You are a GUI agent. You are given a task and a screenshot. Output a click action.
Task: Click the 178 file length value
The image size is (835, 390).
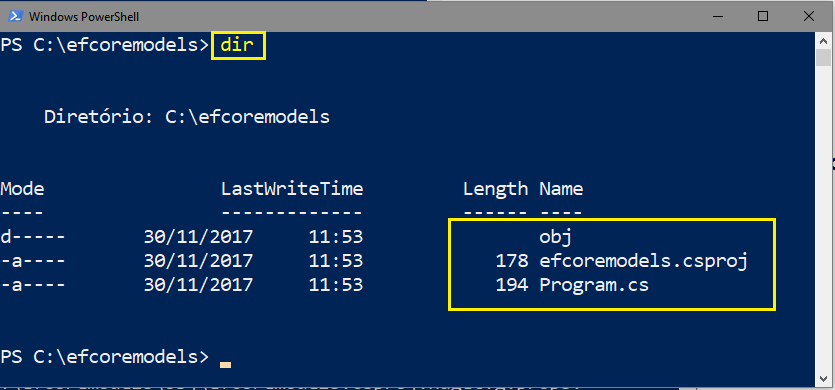click(512, 261)
